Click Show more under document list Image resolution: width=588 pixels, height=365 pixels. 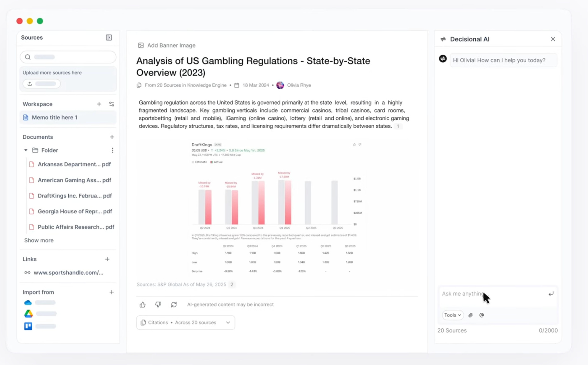coord(39,240)
